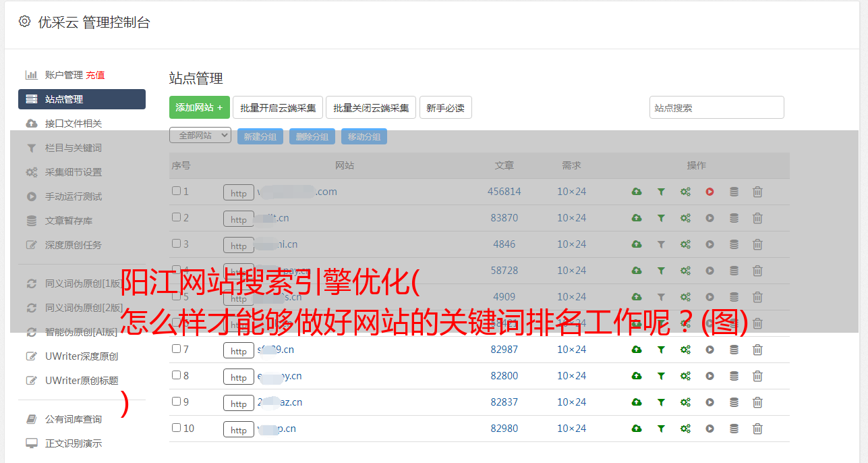Click the cloud upload icon in row 4
Viewport: 868px width, 463px height.
point(637,271)
